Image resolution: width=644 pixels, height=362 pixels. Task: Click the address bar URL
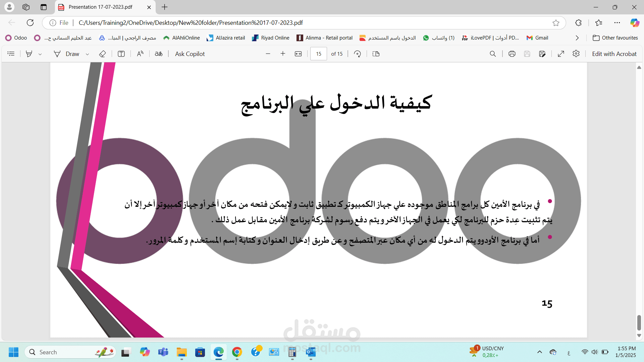click(x=191, y=22)
